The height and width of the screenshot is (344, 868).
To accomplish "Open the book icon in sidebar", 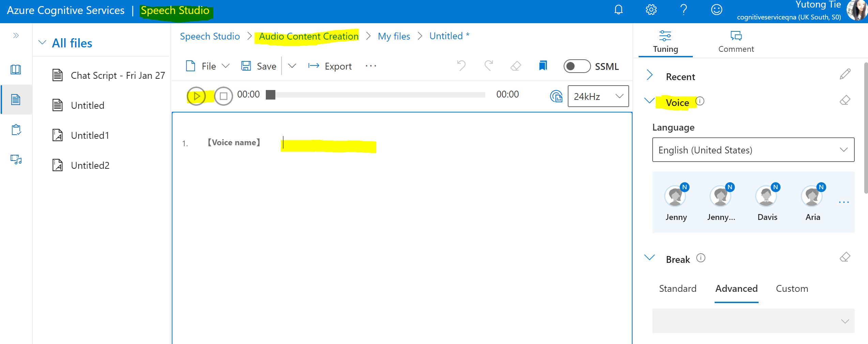I will [16, 70].
